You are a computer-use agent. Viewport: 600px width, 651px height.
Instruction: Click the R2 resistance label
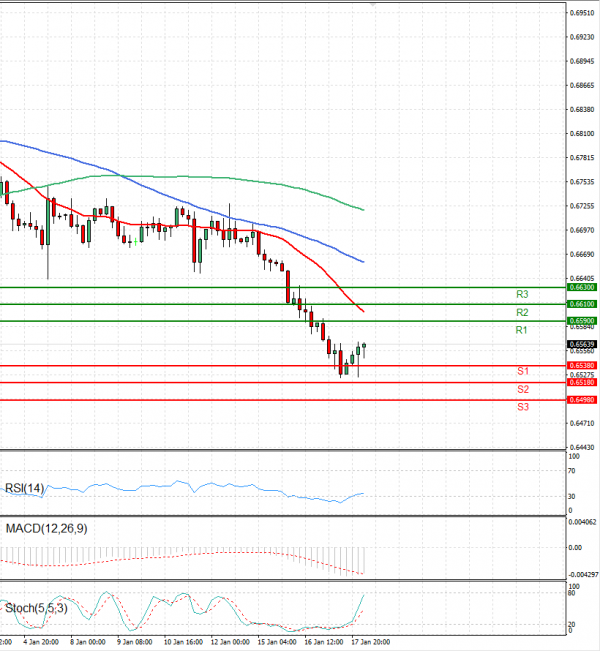point(521,313)
